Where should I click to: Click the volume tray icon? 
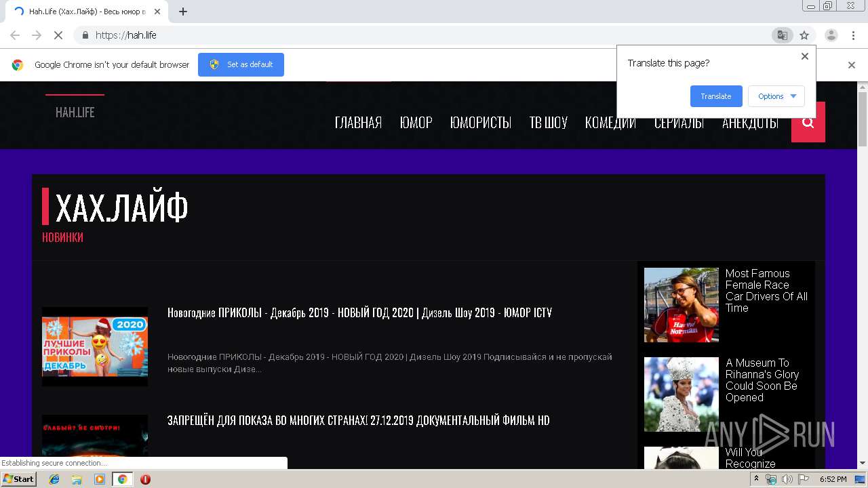click(787, 479)
